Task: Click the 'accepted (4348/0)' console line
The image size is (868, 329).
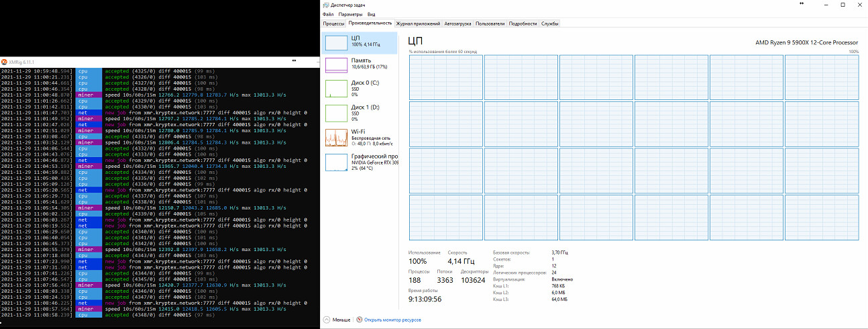Action: point(160,315)
